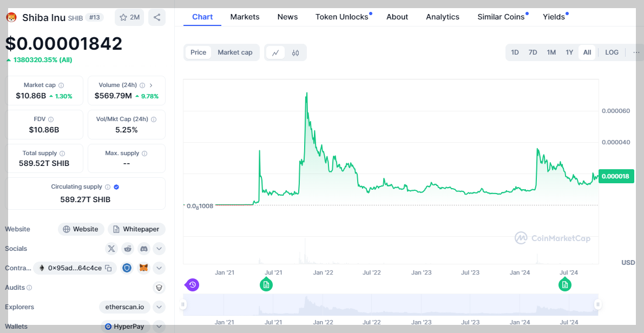This screenshot has height=333, width=644.
Task: Click the 0x95ad...64c4ce contract address
Action: (75, 268)
